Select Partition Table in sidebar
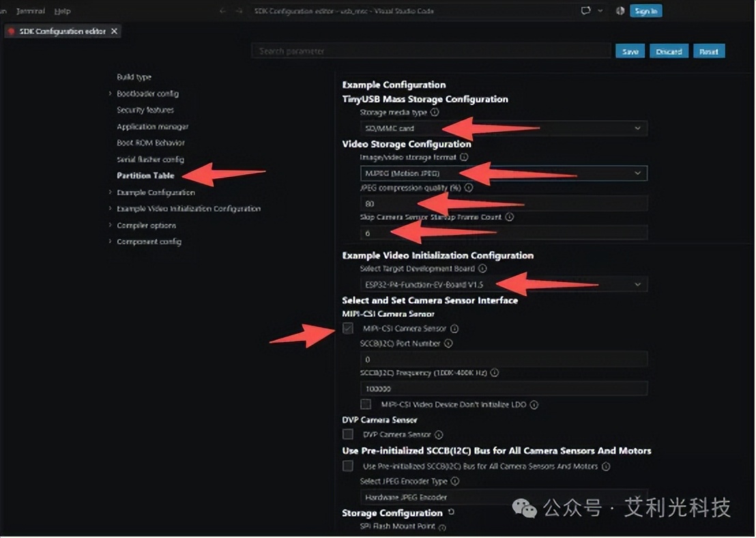756x538 pixels. (x=145, y=175)
